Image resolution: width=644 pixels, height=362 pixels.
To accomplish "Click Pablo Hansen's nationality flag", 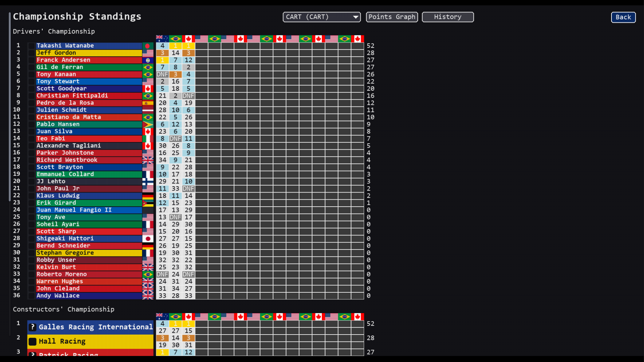I will tap(148, 125).
